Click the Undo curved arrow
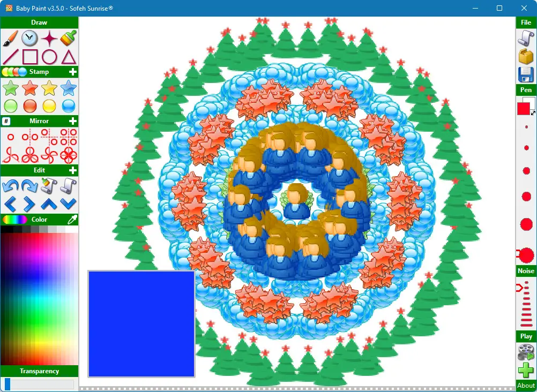This screenshot has width=537, height=392. point(10,186)
